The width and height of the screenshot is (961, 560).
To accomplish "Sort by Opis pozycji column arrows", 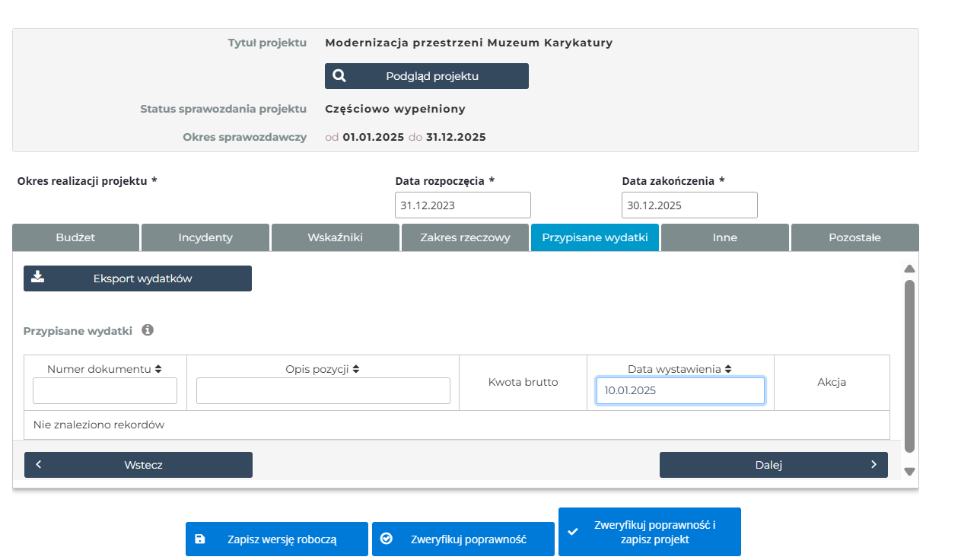I will pos(356,369).
